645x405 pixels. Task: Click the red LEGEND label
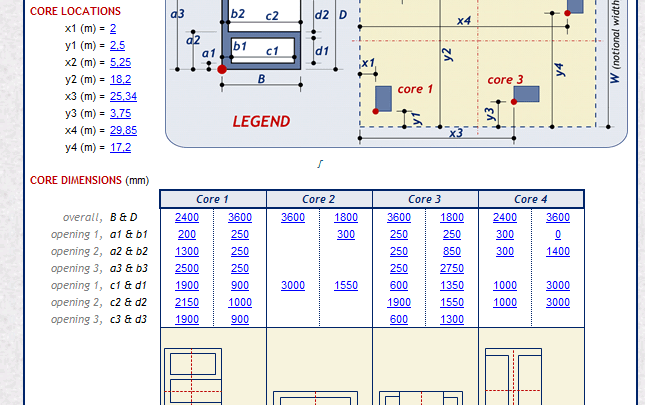pos(261,121)
